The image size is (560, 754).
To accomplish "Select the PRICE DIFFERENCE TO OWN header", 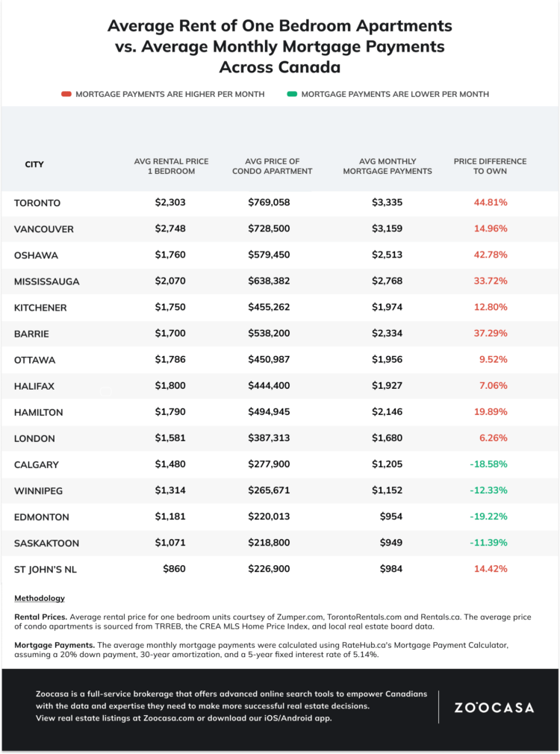I will (x=490, y=166).
